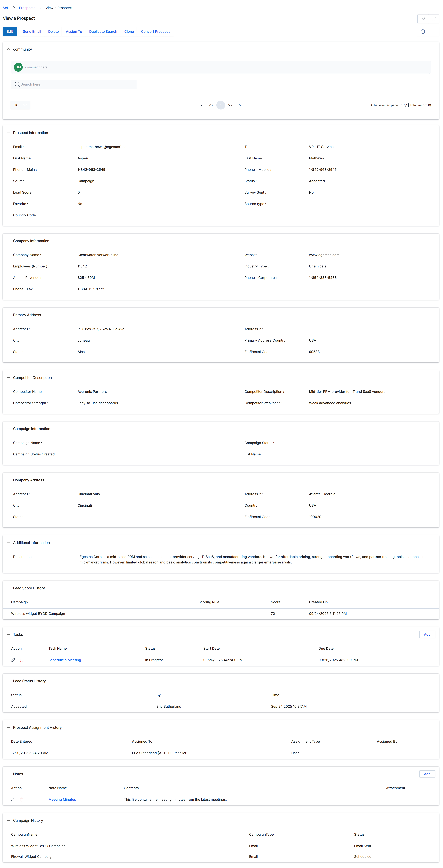Select the Wireless widget BYOD Campaign score row
The image size is (443, 868).
tap(221, 614)
